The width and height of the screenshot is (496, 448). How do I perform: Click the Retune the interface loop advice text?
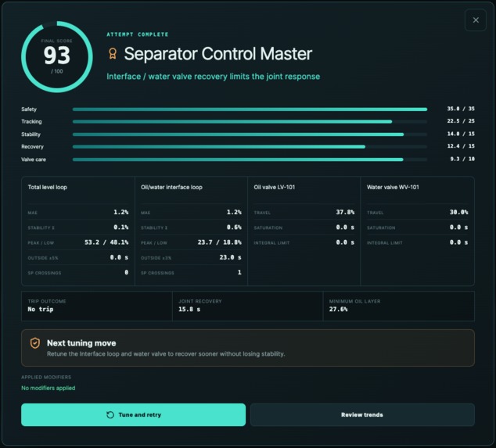[x=166, y=353]
